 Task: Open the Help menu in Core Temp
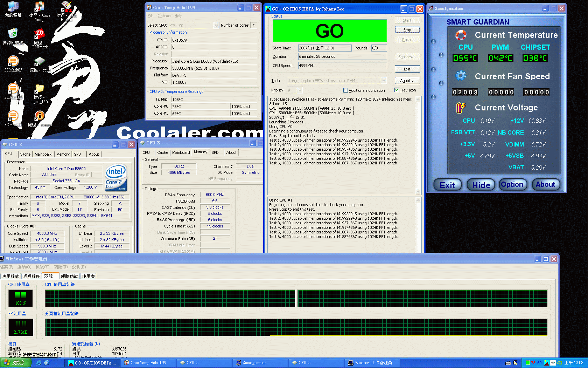pos(178,16)
